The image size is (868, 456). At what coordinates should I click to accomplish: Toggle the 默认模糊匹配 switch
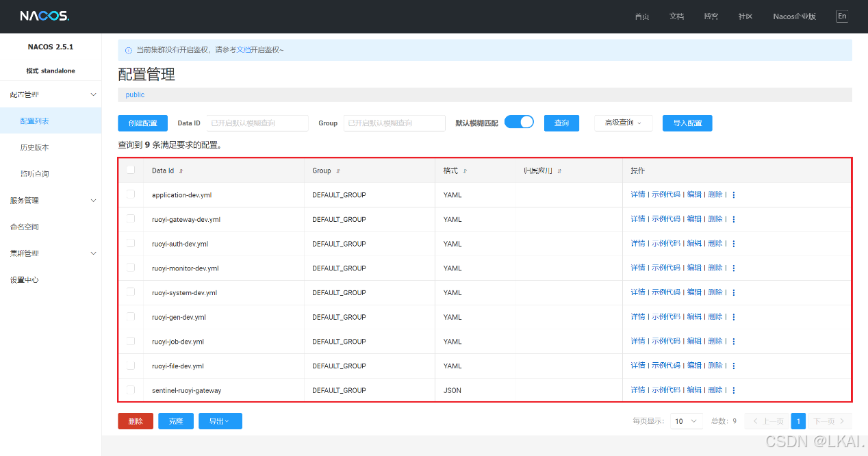pyautogui.click(x=519, y=122)
